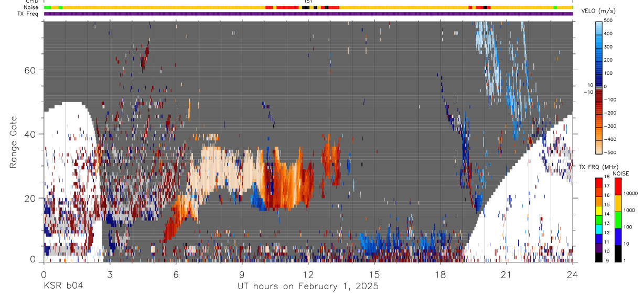Click the "TX Freq" row label at top left
This screenshot has height=297, width=644.
28,14
